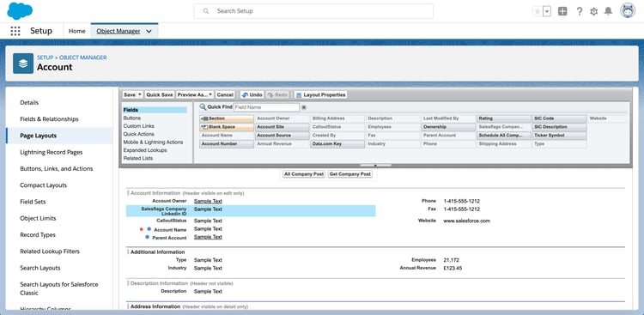
Task: Click the global actions plus icon
Action: [x=562, y=11]
